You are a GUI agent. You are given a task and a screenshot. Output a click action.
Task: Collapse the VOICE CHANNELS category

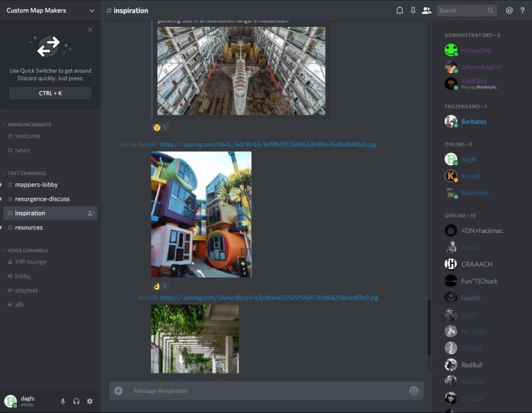tap(27, 251)
